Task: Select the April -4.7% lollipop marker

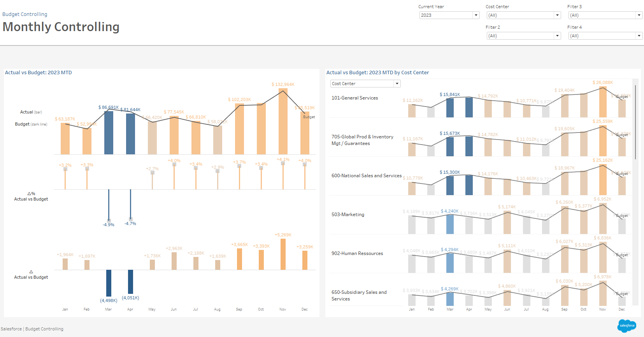Action: pyautogui.click(x=130, y=219)
